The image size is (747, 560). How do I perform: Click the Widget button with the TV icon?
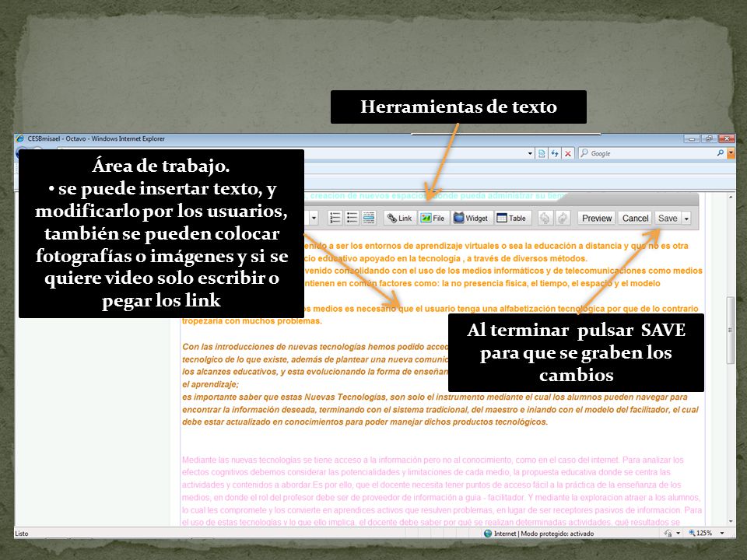tap(471, 218)
